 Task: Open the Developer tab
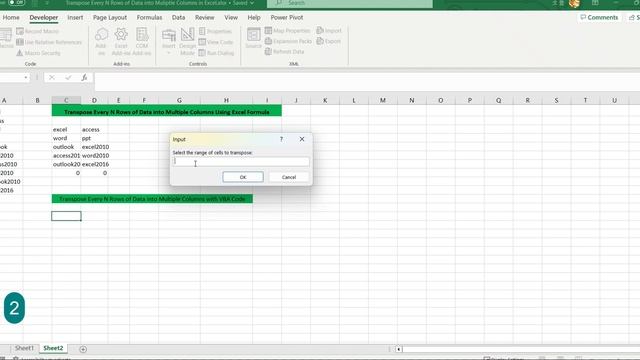click(44, 18)
